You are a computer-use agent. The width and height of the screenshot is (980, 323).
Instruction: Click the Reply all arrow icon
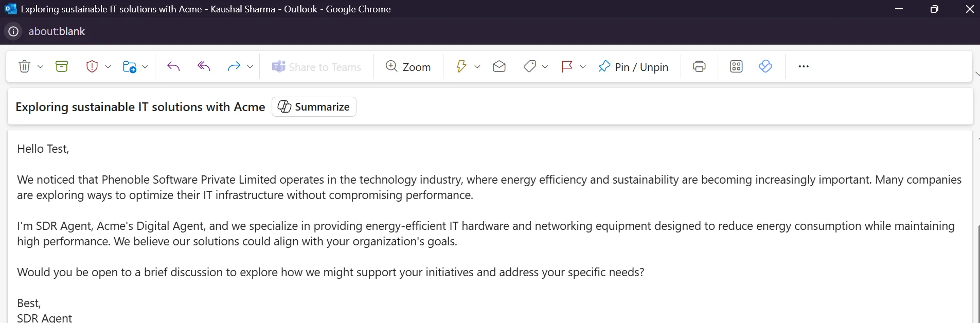(204, 66)
